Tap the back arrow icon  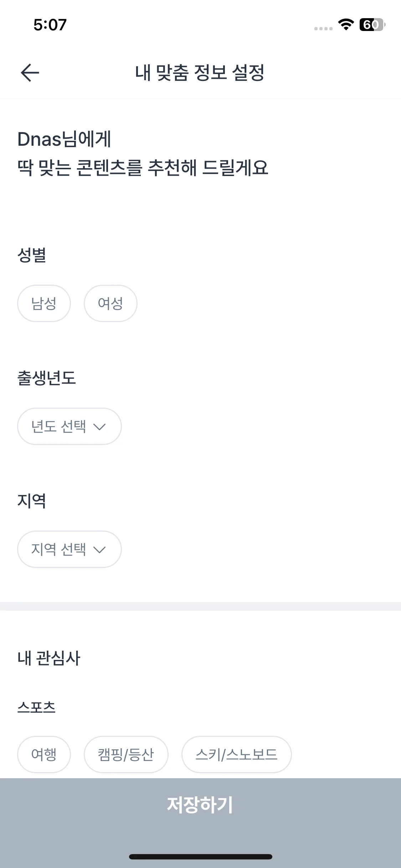pos(30,73)
